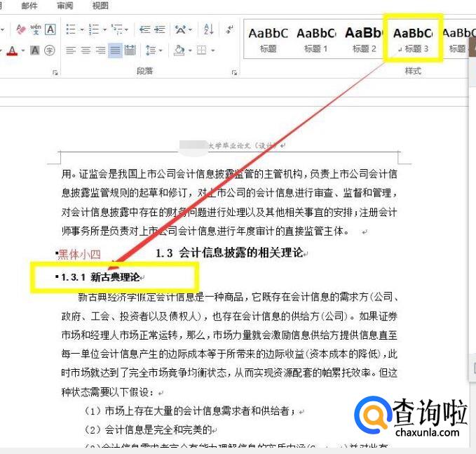The image size is (476, 454).
Task: Click the 段落 group label
Action: pyautogui.click(x=144, y=71)
